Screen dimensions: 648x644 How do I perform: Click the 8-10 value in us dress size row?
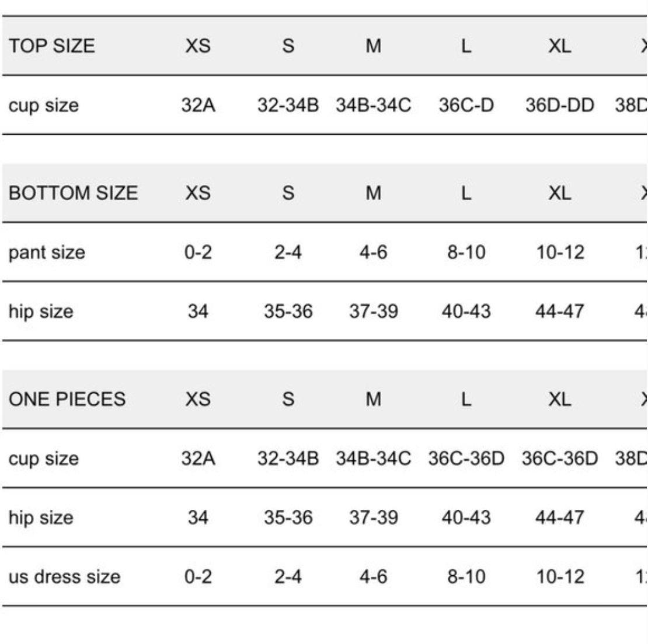coord(466,577)
